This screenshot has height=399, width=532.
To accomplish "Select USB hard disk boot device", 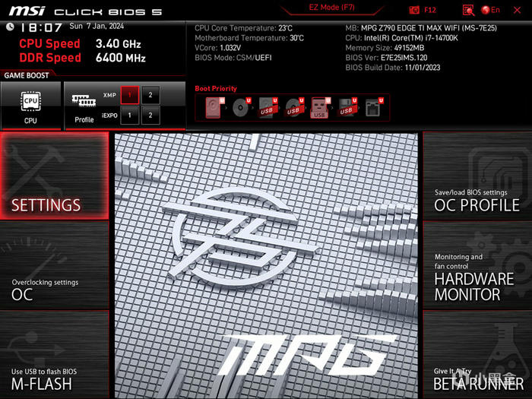I will click(268, 108).
